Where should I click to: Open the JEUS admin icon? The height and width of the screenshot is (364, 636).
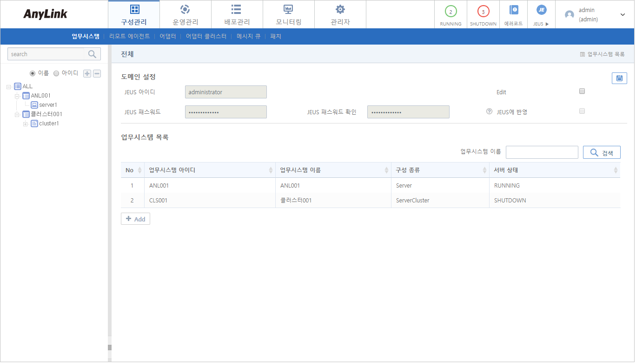click(x=541, y=10)
